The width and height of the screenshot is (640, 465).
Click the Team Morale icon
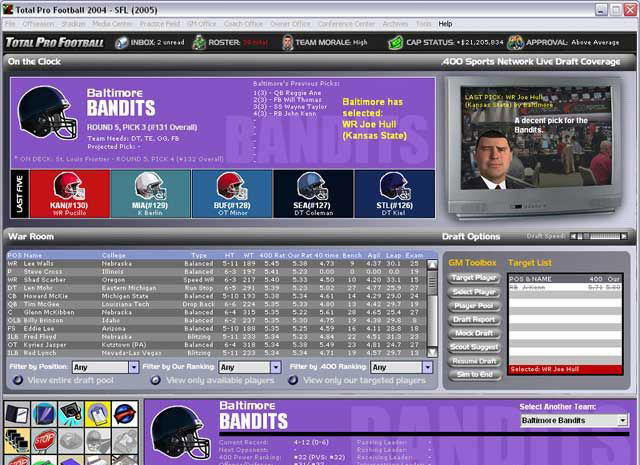pos(288,43)
